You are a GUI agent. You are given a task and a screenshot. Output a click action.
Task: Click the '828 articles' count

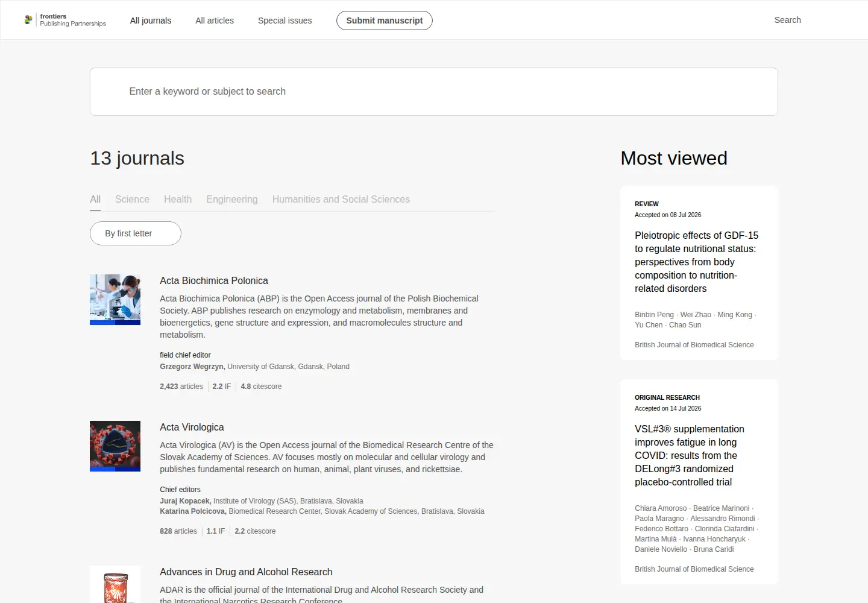click(x=178, y=531)
